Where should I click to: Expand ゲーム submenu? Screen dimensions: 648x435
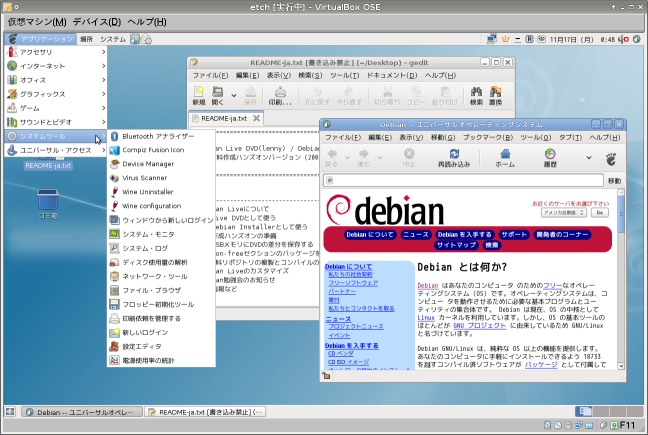56,108
